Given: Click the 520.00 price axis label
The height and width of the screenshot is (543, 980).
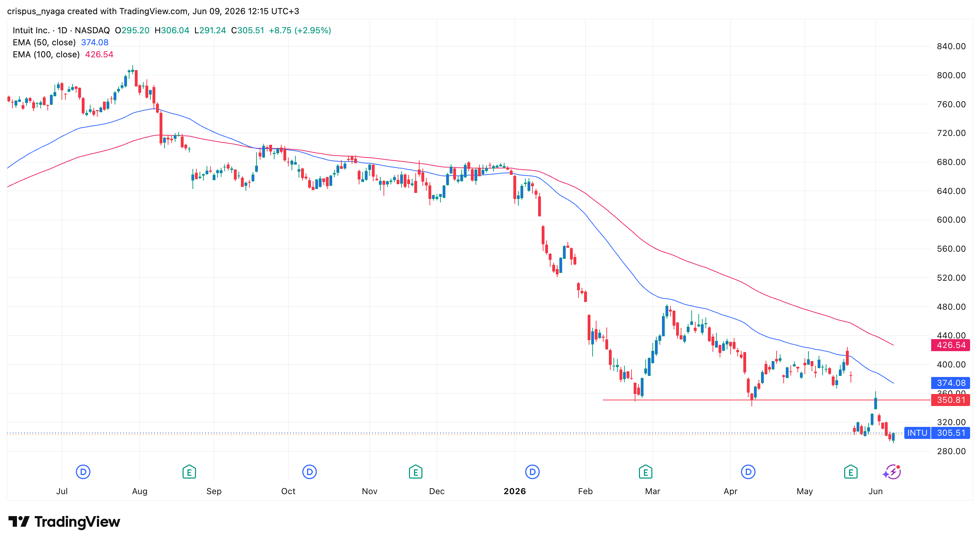Looking at the screenshot, I should tap(951, 278).
